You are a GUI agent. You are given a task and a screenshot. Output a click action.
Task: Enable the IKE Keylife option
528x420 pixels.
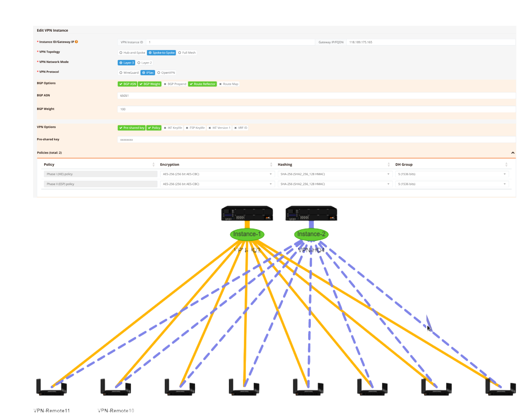click(x=173, y=128)
